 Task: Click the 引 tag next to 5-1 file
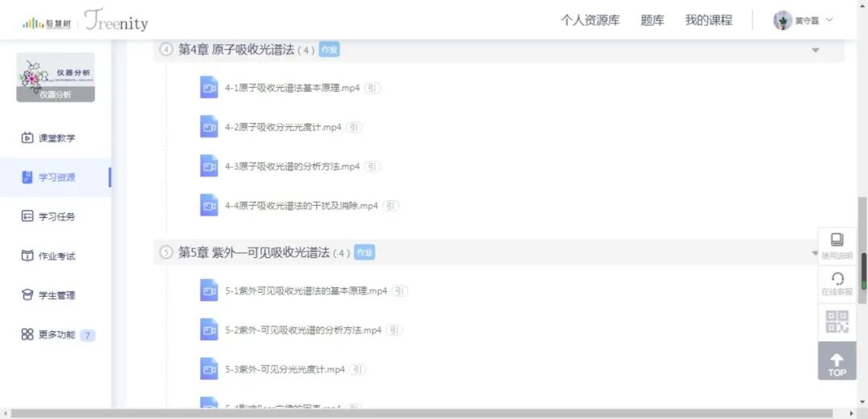[399, 290]
